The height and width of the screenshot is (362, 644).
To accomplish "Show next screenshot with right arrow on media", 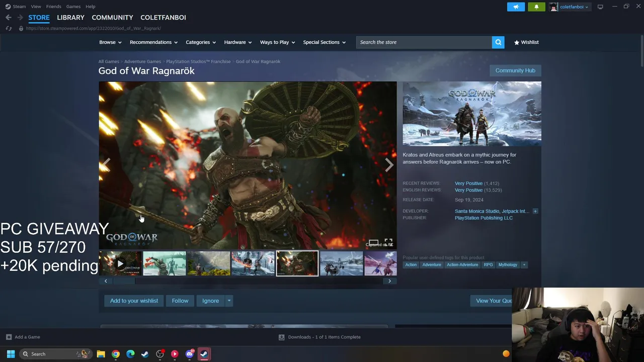I will click(x=389, y=165).
